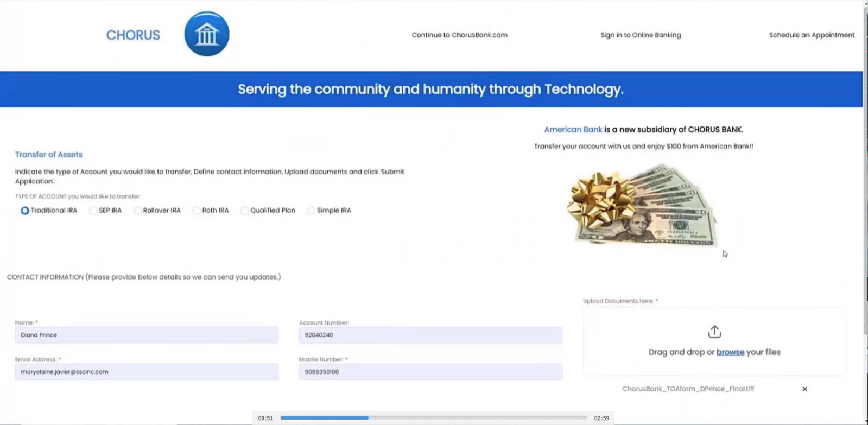The width and height of the screenshot is (868, 425).
Task: Click the Chorus bank building logo icon
Action: pyautogui.click(x=207, y=34)
